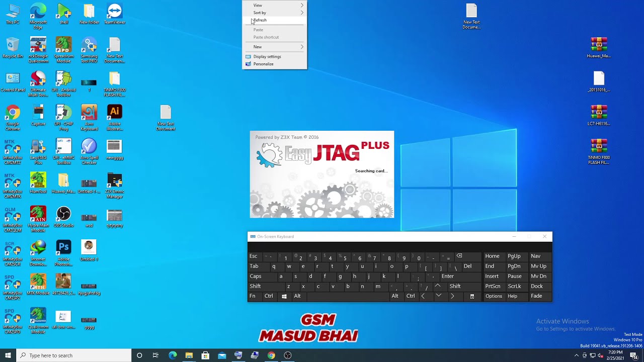This screenshot has height=362, width=644.
Task: Click Esc key on On-Screen Keyboard
Action: tap(256, 256)
